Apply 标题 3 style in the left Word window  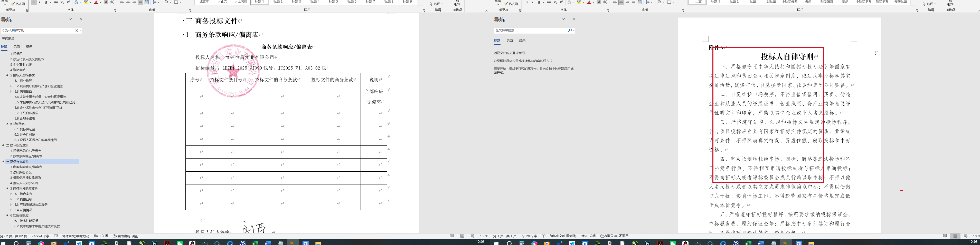click(x=297, y=2)
